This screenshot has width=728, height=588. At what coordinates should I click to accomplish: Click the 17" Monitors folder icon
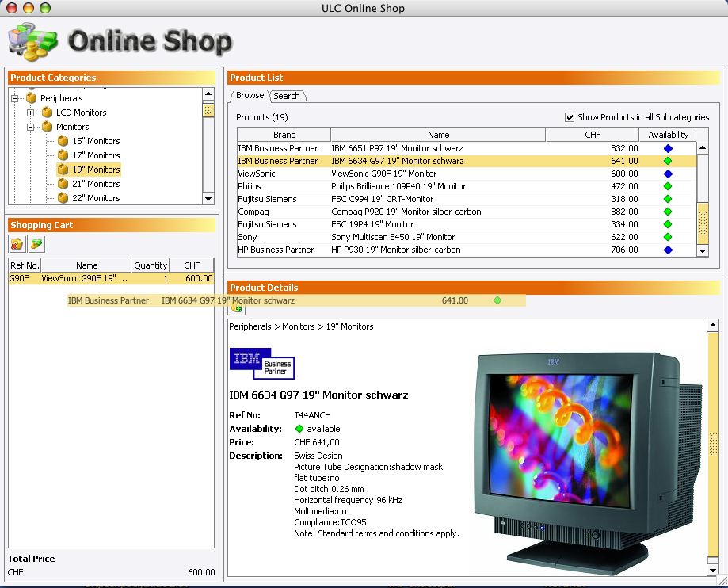pyautogui.click(x=63, y=155)
